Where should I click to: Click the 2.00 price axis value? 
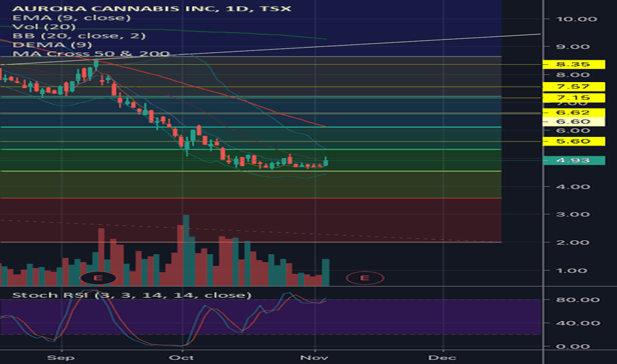573,242
